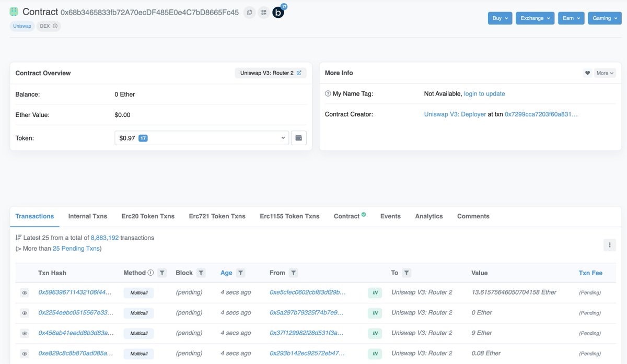This screenshot has height=364, width=627.
Task: Open the Blockscan chat icon with 17 badge
Action: tap(280, 11)
